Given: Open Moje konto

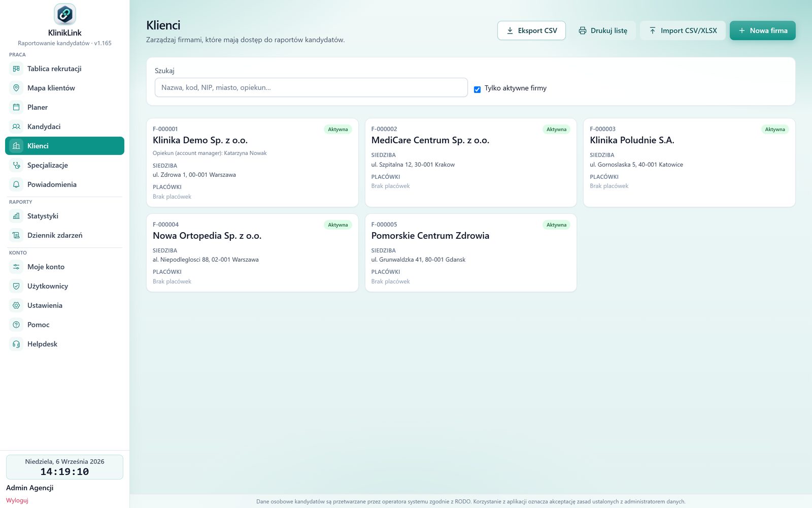Looking at the screenshot, I should [64, 267].
